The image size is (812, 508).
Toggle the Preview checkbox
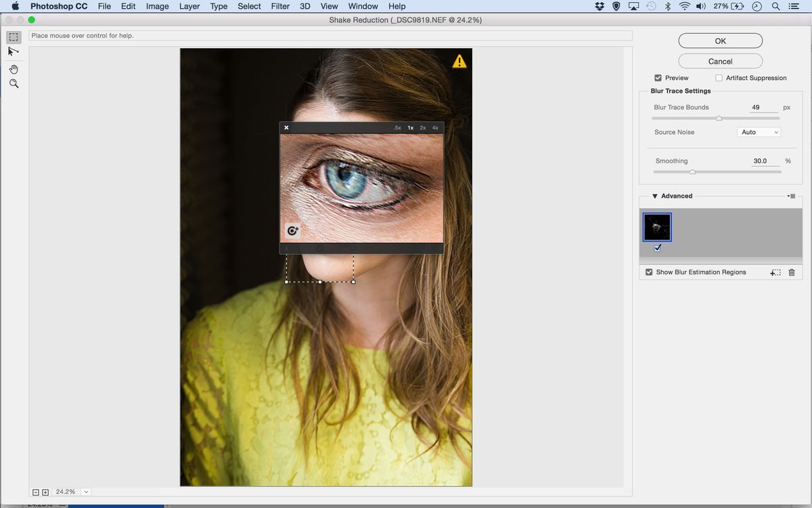click(x=658, y=78)
